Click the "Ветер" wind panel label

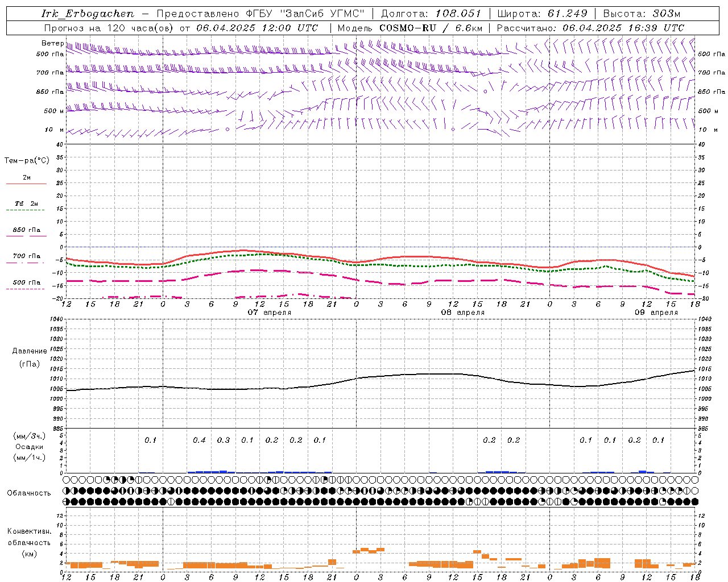(x=53, y=43)
